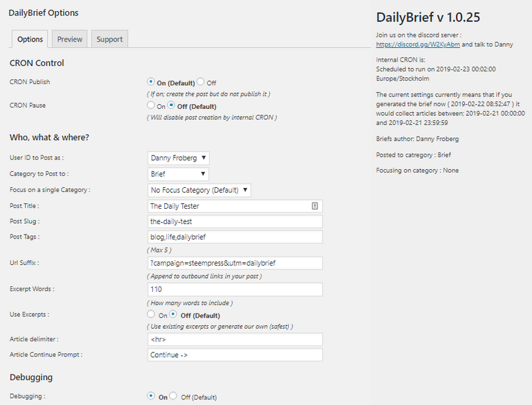532x405 pixels.
Task: Open the Support tab
Action: 109,40
